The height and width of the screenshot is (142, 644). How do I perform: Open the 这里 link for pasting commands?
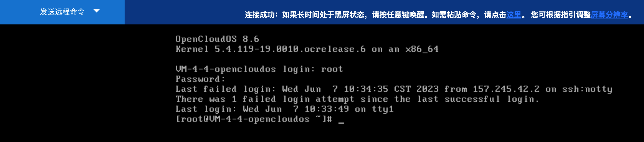(x=514, y=15)
